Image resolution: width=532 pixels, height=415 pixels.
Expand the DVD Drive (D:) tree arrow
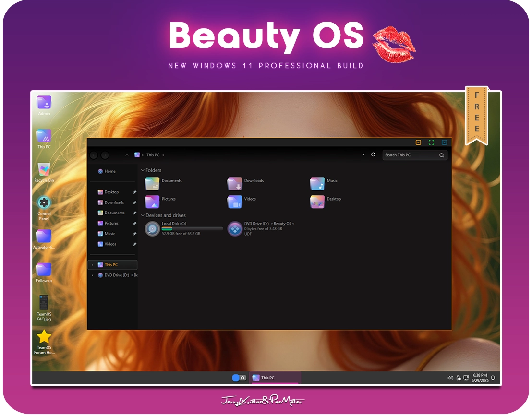tap(92, 275)
